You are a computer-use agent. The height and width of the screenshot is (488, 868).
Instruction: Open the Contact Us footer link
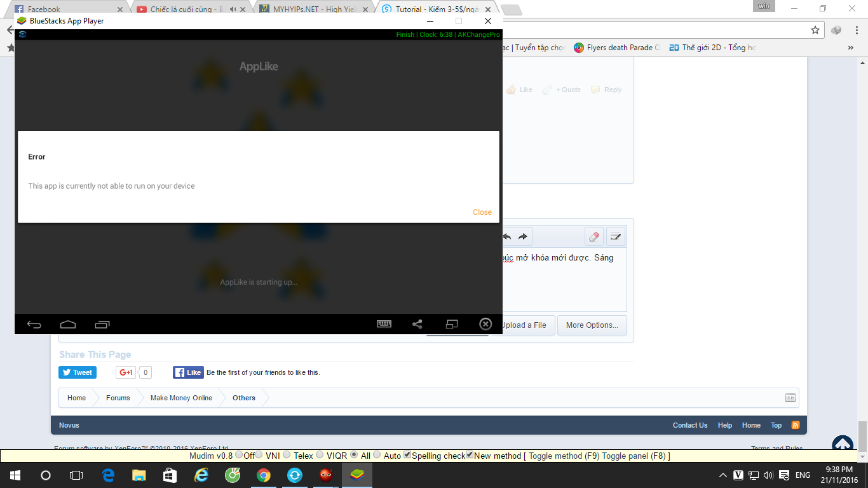690,425
